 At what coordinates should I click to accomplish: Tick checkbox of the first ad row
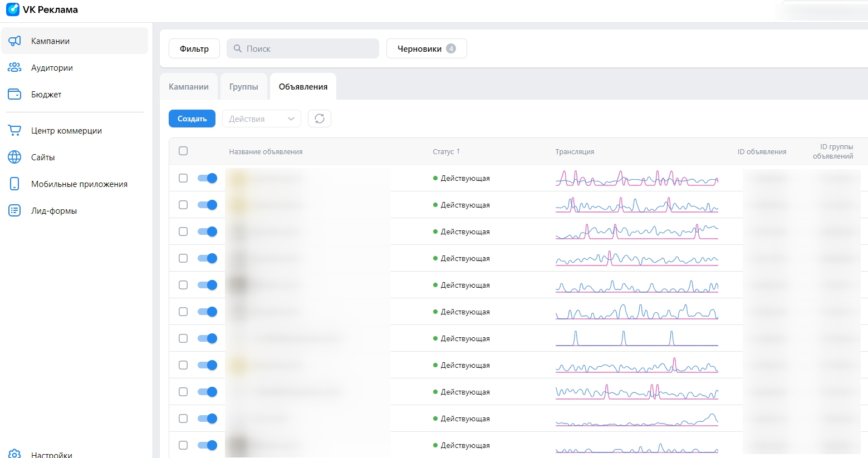(183, 178)
